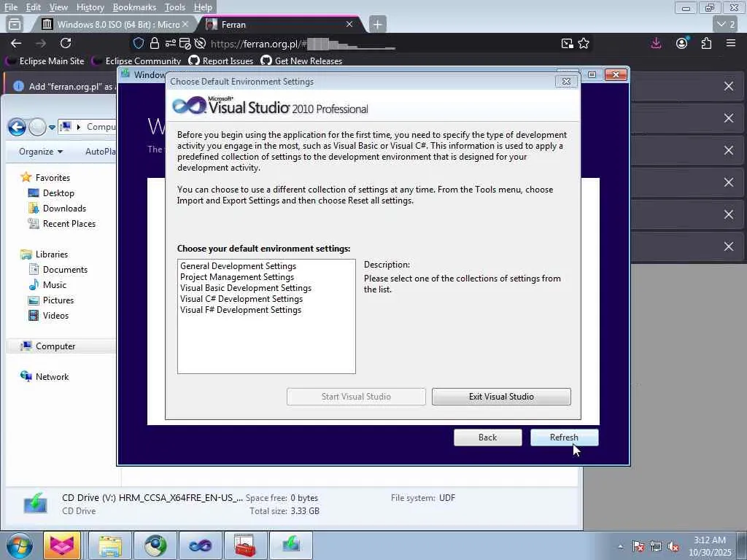
Task: Switch to the Windows 8.0 ISO tab
Action: (x=115, y=24)
